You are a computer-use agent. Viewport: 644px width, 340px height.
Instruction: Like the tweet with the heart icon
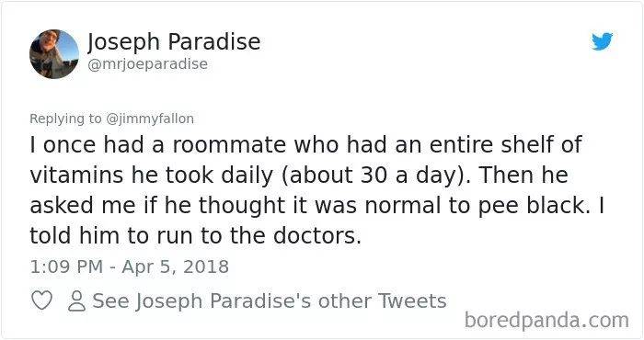click(x=41, y=300)
